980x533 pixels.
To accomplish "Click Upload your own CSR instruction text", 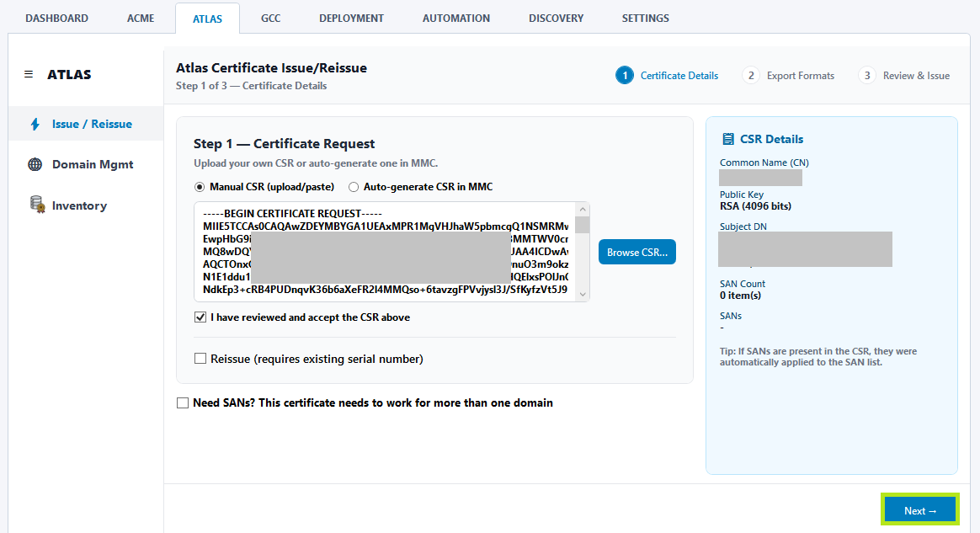I will click(316, 163).
